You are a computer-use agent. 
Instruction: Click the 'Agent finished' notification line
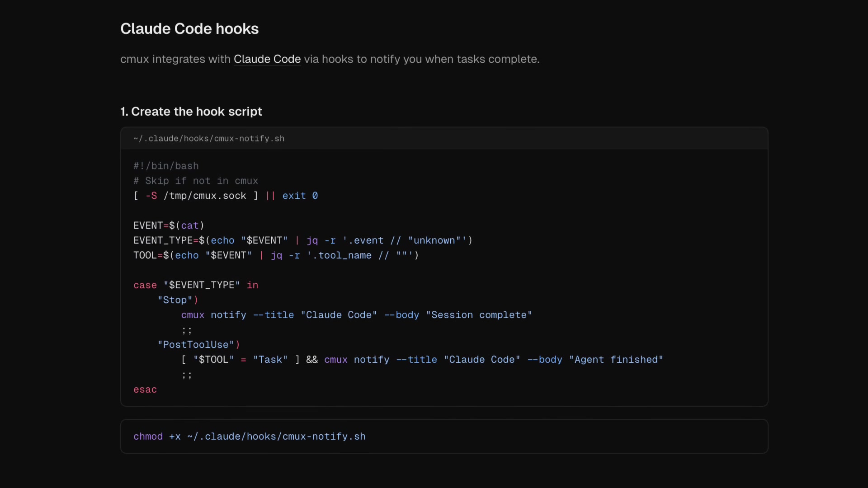[x=422, y=360]
